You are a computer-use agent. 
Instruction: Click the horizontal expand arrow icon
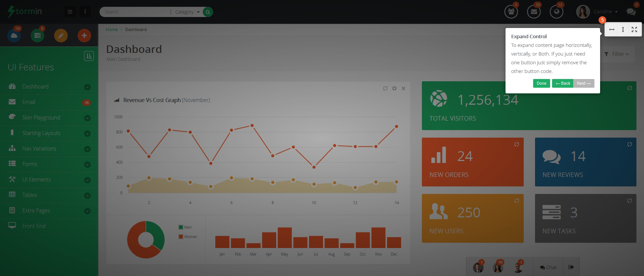pyautogui.click(x=612, y=29)
